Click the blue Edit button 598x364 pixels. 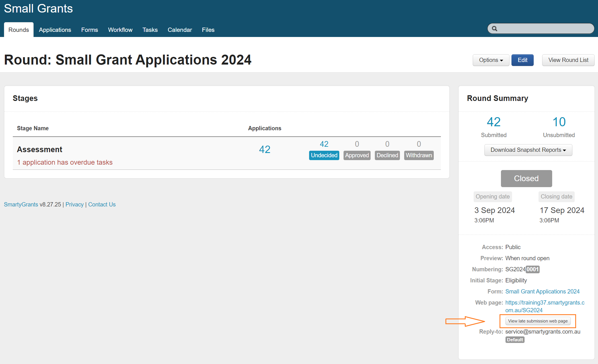coord(522,60)
